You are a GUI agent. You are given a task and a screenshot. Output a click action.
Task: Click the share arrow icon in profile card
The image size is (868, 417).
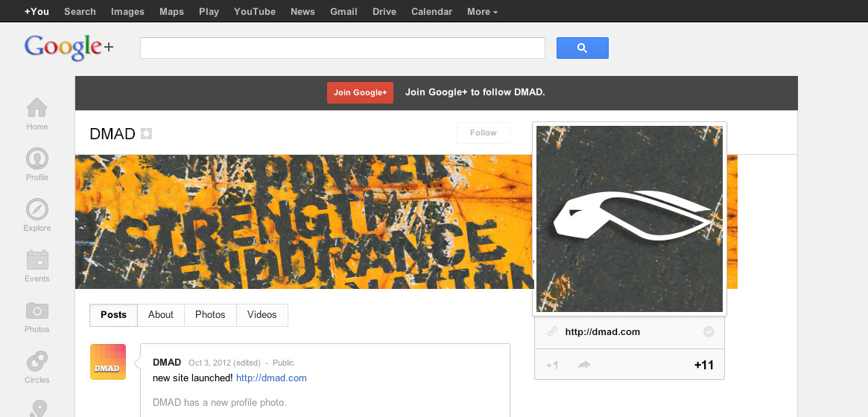click(583, 365)
